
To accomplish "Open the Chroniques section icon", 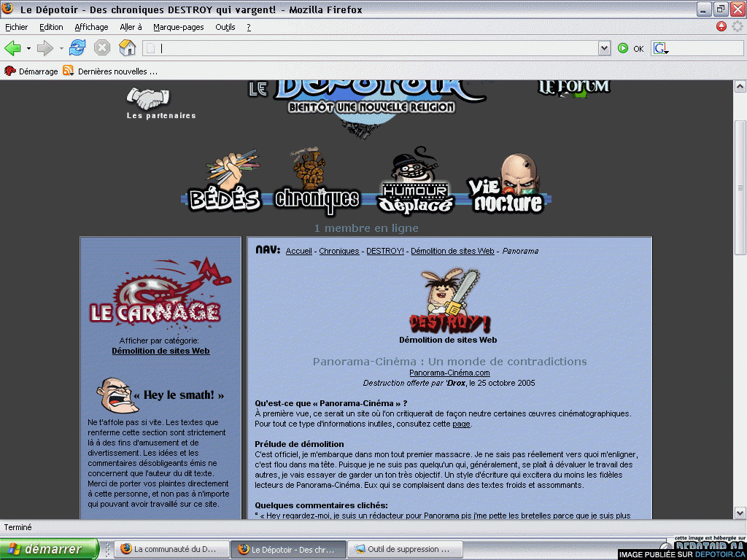I will (x=317, y=180).
